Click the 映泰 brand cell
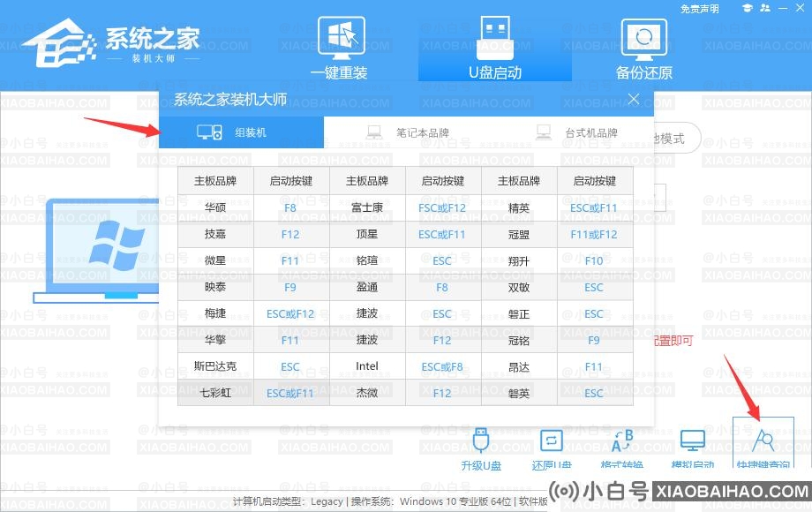Screen dimensions: 812x512 click(x=215, y=287)
